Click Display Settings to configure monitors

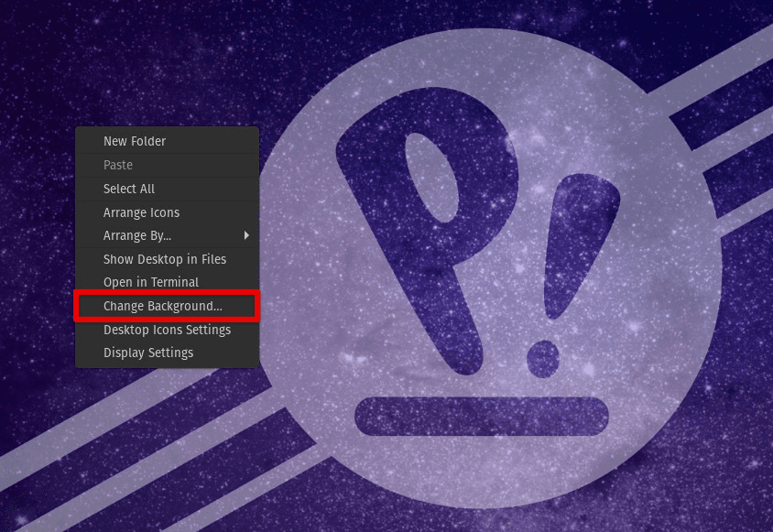(x=148, y=353)
